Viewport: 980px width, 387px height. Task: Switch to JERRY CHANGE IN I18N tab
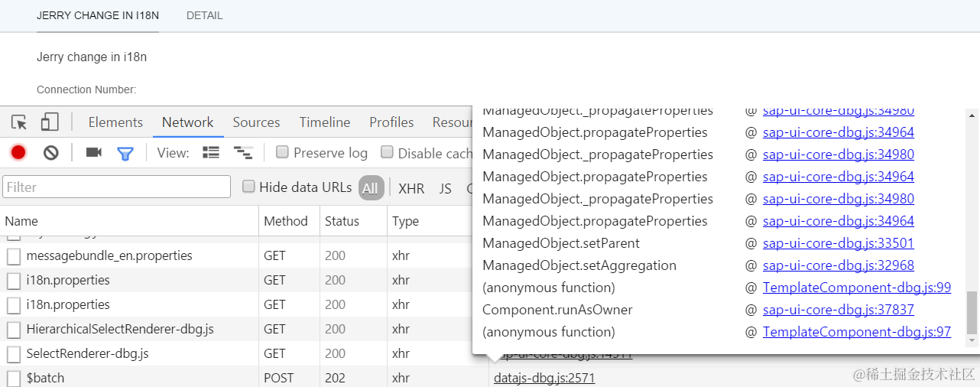coord(98,15)
